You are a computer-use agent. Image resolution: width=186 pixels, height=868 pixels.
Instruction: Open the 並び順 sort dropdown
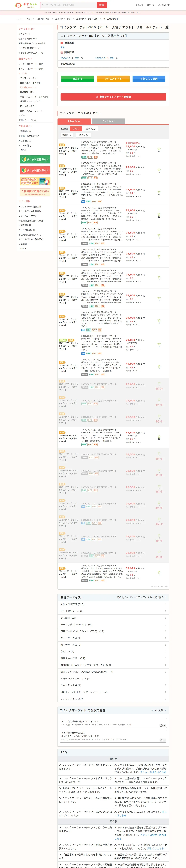[x=67, y=135]
